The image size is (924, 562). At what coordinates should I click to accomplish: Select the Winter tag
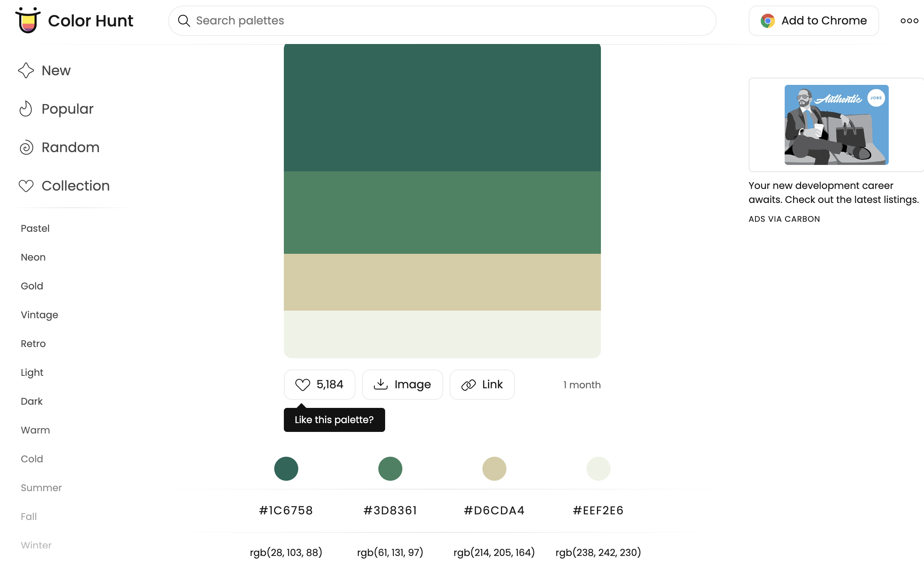point(36,545)
